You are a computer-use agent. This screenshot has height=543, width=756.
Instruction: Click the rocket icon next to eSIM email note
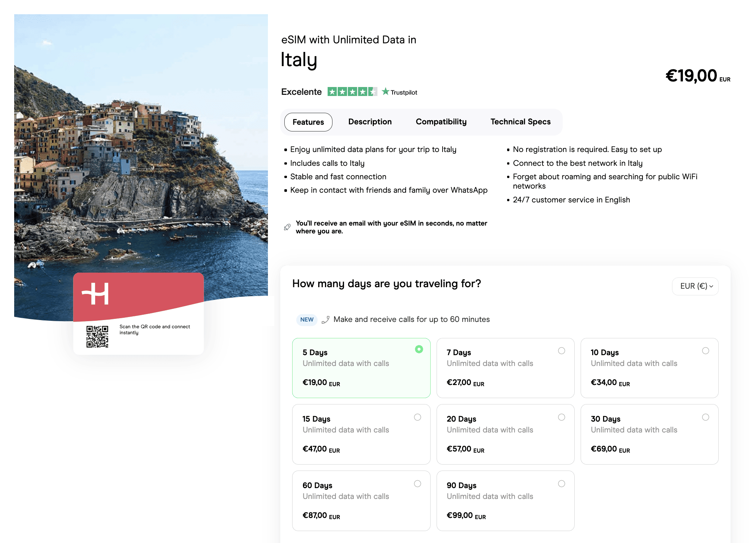(287, 226)
